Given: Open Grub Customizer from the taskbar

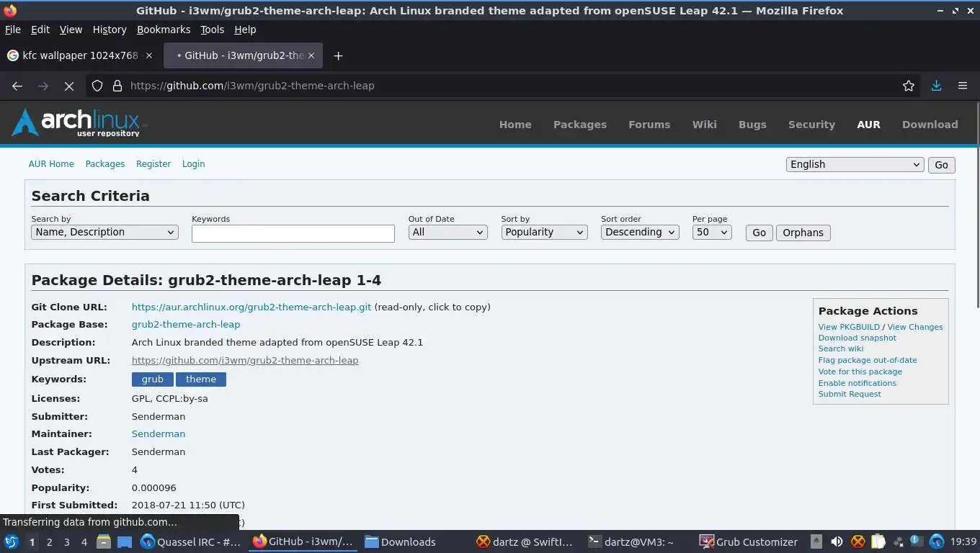Looking at the screenshot, I should (x=749, y=542).
